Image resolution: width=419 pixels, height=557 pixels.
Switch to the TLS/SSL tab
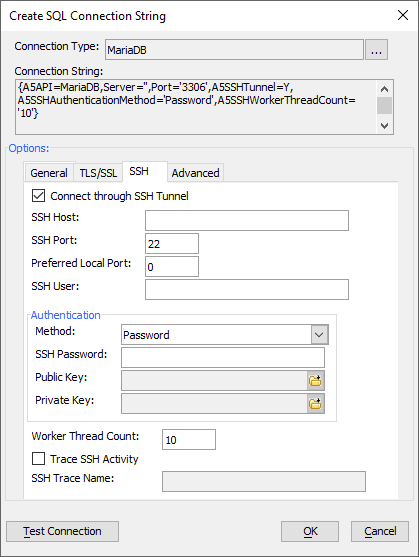tap(98, 173)
